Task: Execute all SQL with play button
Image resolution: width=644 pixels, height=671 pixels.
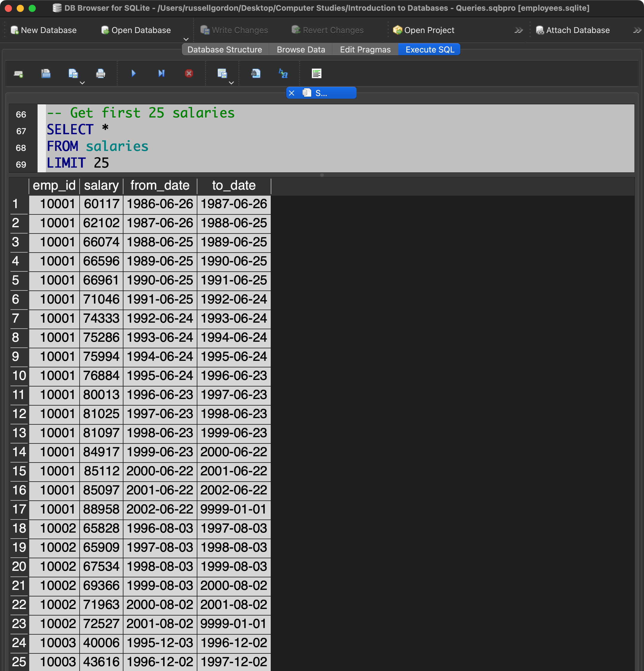Action: (x=134, y=74)
